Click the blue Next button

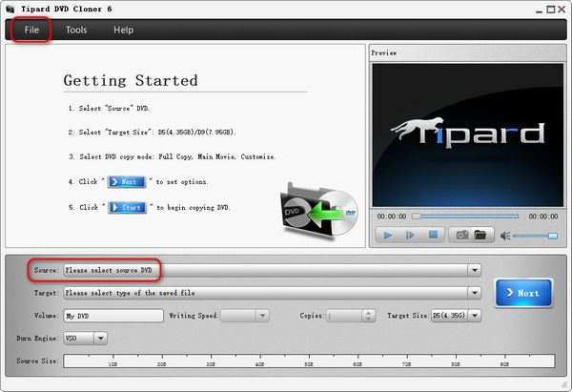(523, 293)
